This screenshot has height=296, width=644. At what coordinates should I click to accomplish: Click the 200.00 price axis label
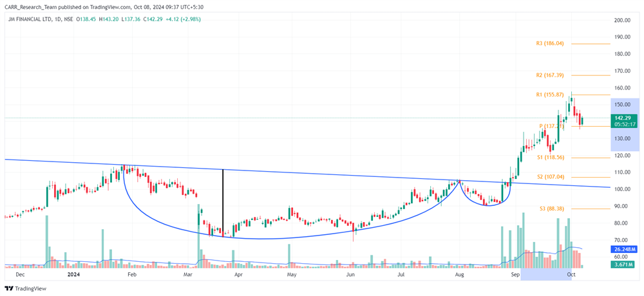point(622,20)
